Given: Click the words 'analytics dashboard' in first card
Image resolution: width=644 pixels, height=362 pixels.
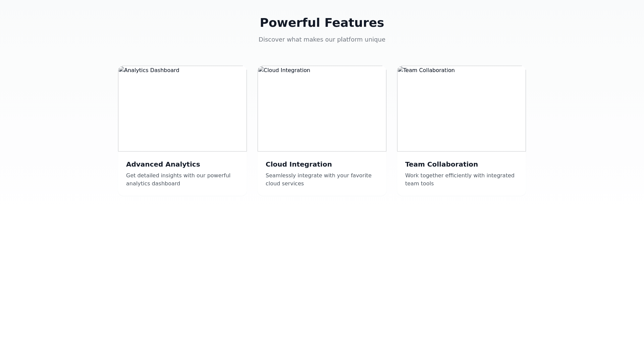Looking at the screenshot, I should coord(153,184).
